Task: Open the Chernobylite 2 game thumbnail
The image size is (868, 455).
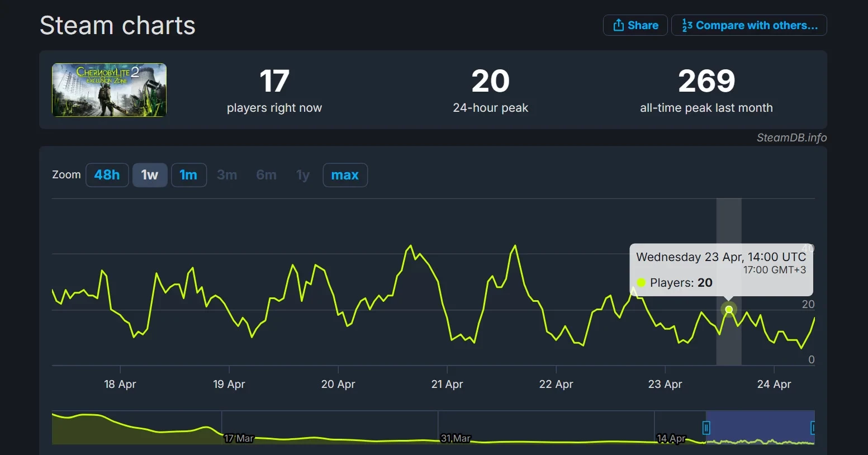Action: [x=109, y=90]
